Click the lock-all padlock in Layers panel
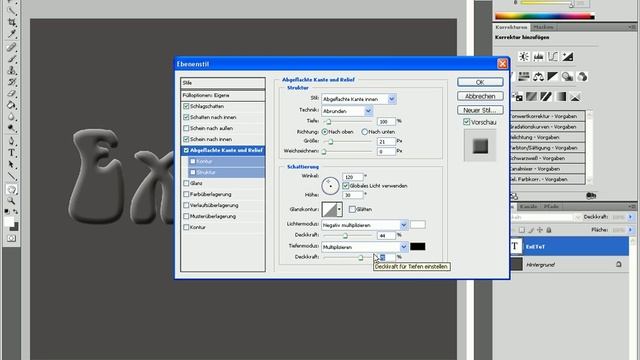This screenshot has height=360, width=640. click(549, 230)
